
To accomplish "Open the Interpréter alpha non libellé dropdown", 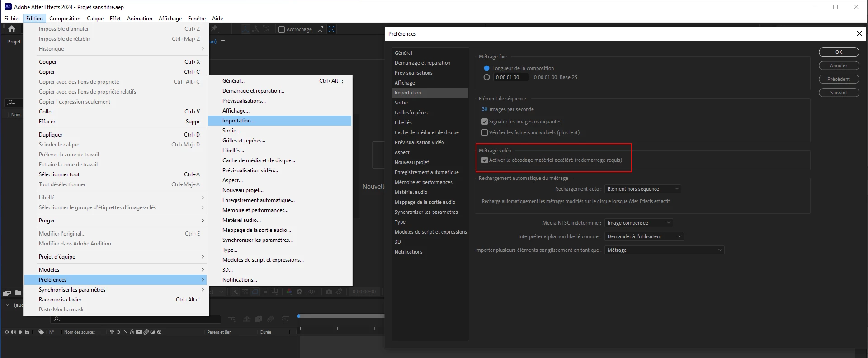I will (x=644, y=236).
